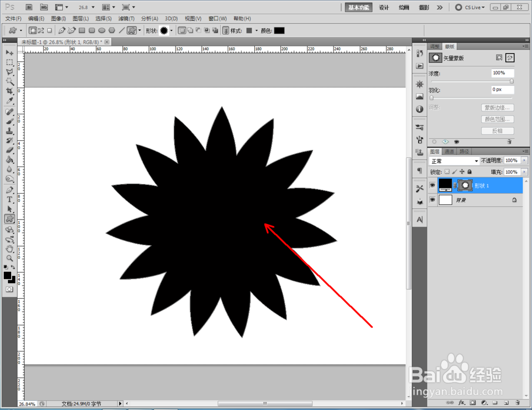Select the Pen tool in toolbox

[x=10, y=190]
